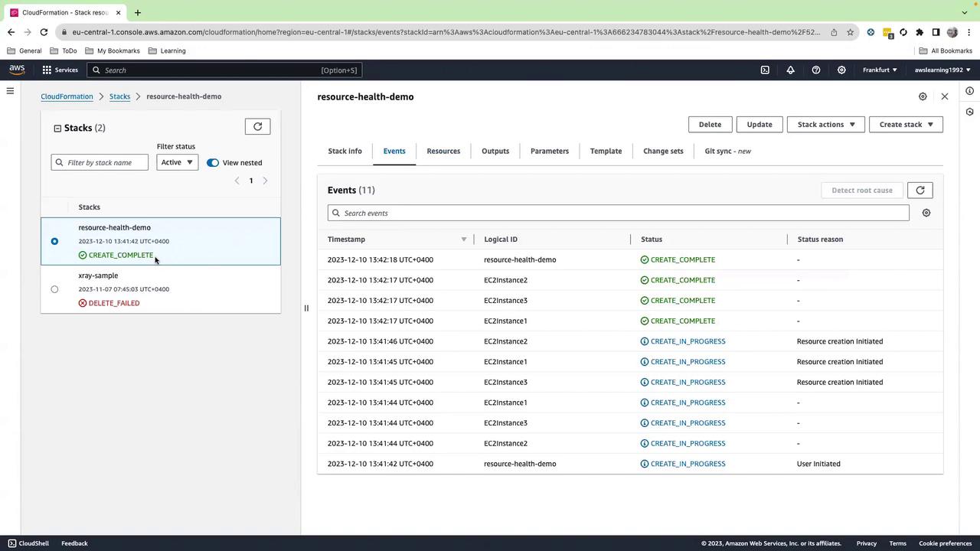Image resolution: width=980 pixels, height=551 pixels.
Task: Open the Template tab
Action: [606, 151]
